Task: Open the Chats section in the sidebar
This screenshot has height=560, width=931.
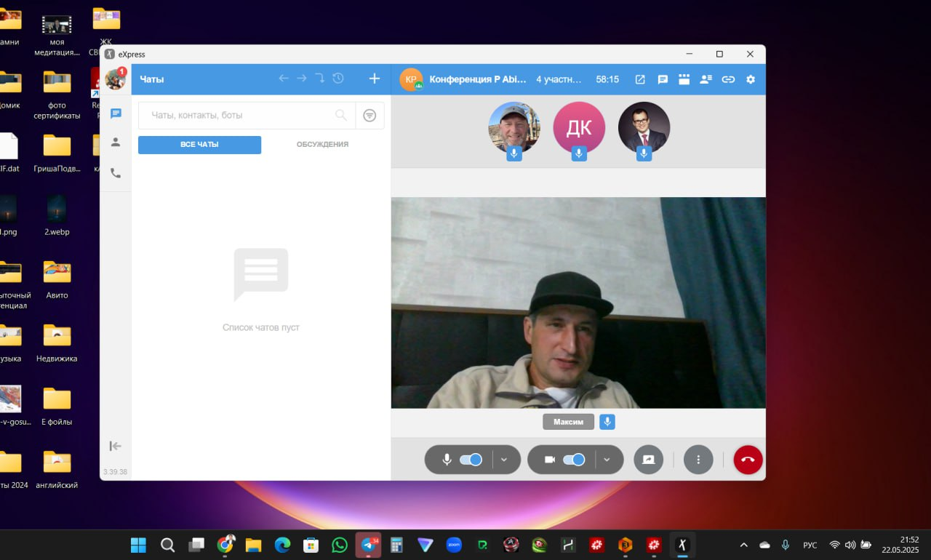Action: pyautogui.click(x=116, y=113)
